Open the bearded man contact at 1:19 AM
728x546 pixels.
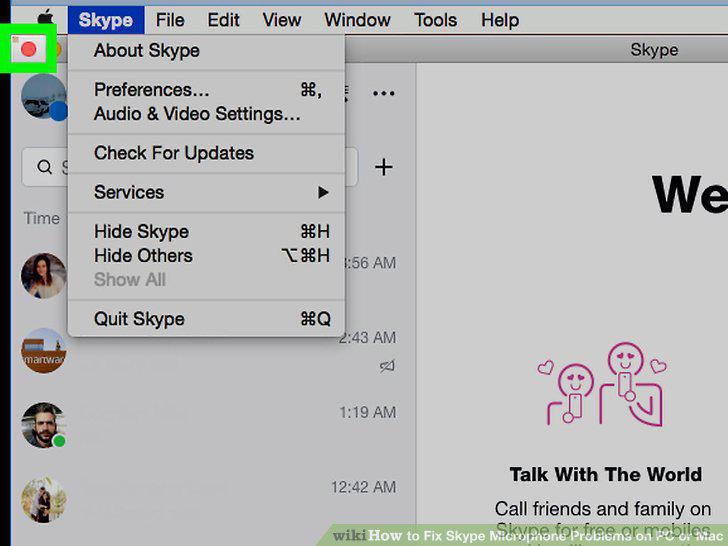tap(44, 425)
